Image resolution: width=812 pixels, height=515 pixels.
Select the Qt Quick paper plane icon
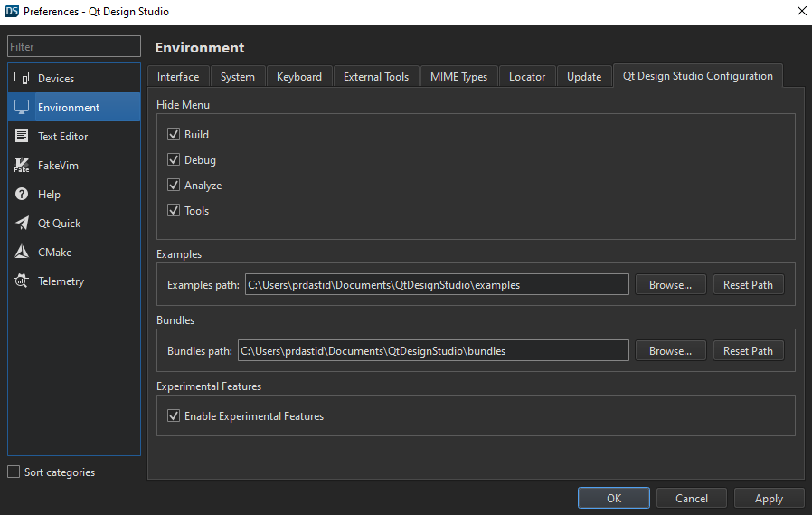click(22, 224)
